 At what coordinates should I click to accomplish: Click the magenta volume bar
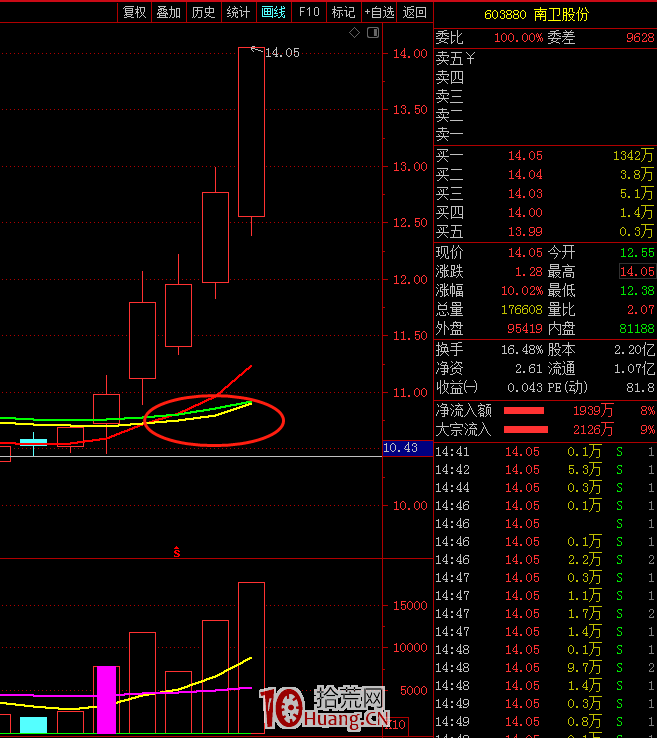tap(106, 700)
